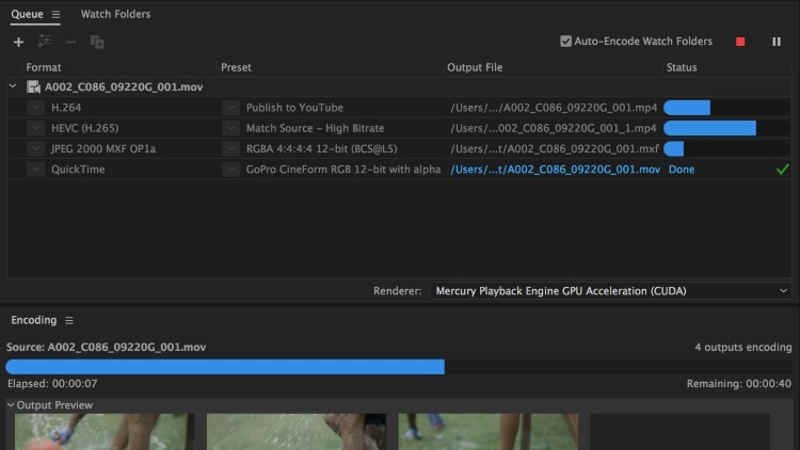Select the third output preview thumbnail
The image size is (800, 450).
click(x=488, y=432)
